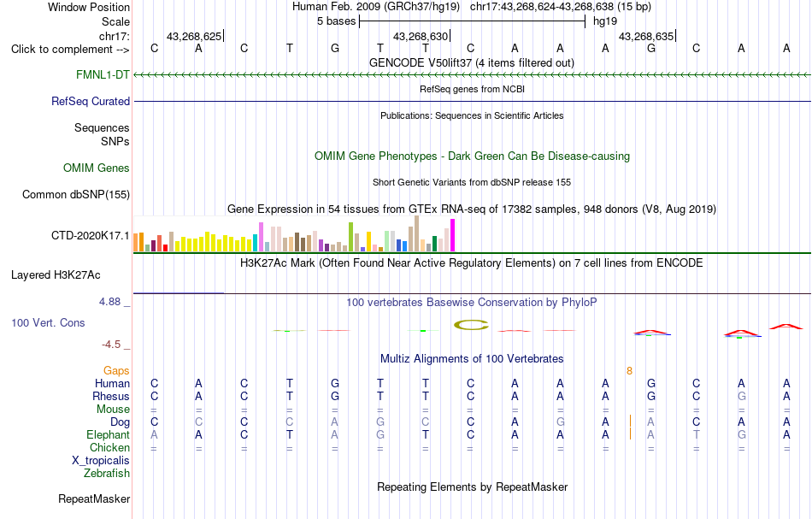Click the orange Gaps label

116,370
